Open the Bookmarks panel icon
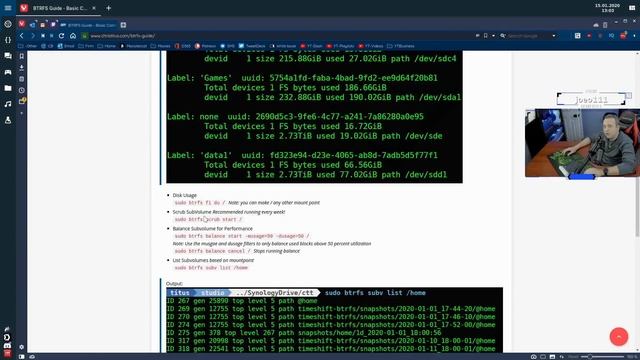The height and width of the screenshot is (360, 640). [22, 56]
